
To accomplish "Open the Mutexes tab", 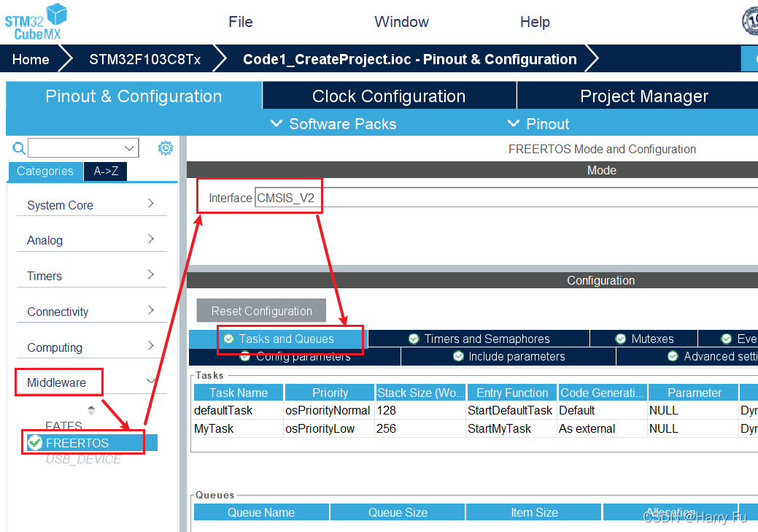I will click(x=644, y=339).
